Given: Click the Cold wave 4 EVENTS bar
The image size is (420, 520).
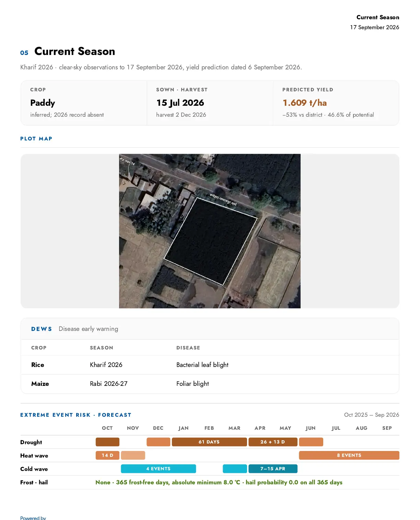Looking at the screenshot, I should tap(159, 469).
